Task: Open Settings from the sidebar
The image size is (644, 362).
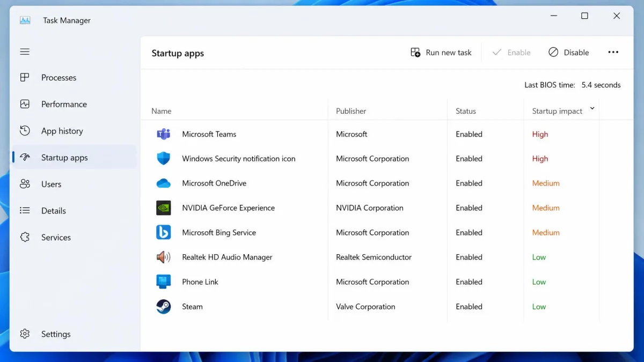Action: coord(74,334)
